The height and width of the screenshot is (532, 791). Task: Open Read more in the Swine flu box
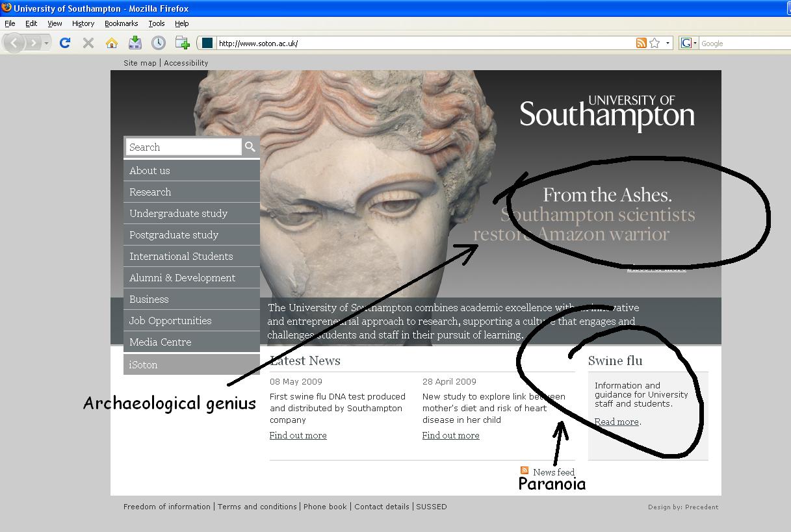(617, 422)
